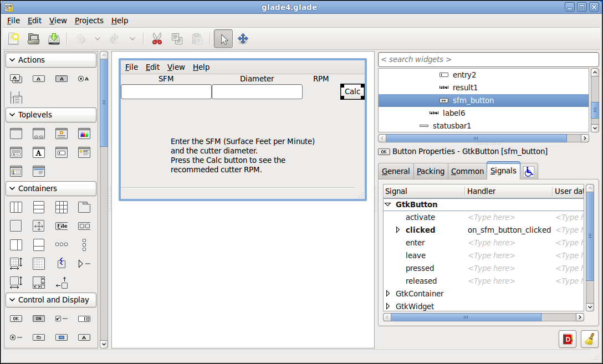Image resolution: width=603 pixels, height=364 pixels.
Task: Open Devhelp documentation with red D icon
Action: point(568,339)
